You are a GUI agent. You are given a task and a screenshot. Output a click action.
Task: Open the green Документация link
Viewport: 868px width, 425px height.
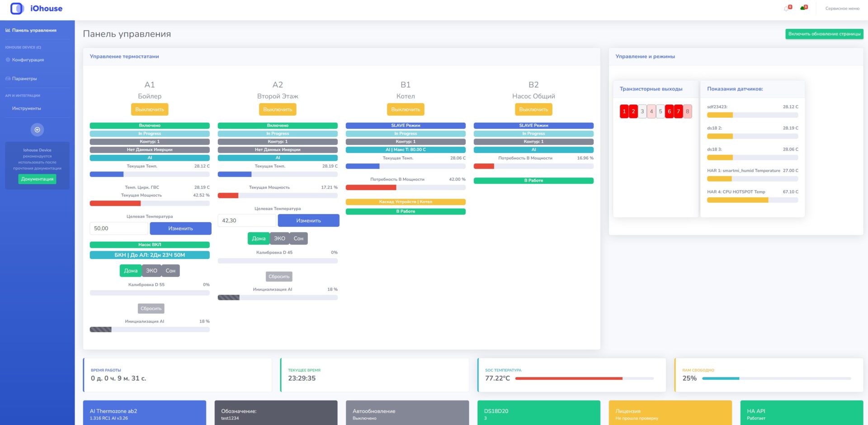(x=37, y=179)
